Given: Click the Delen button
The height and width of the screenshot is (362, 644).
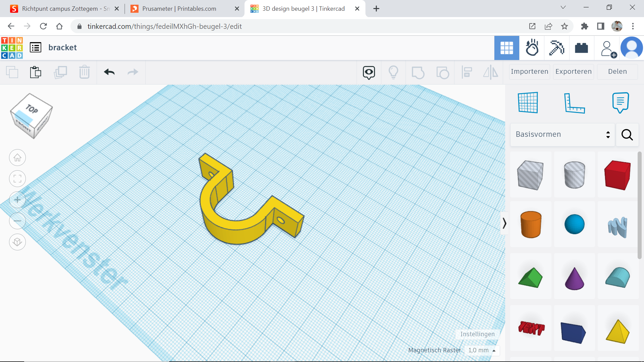Looking at the screenshot, I should click(618, 71).
